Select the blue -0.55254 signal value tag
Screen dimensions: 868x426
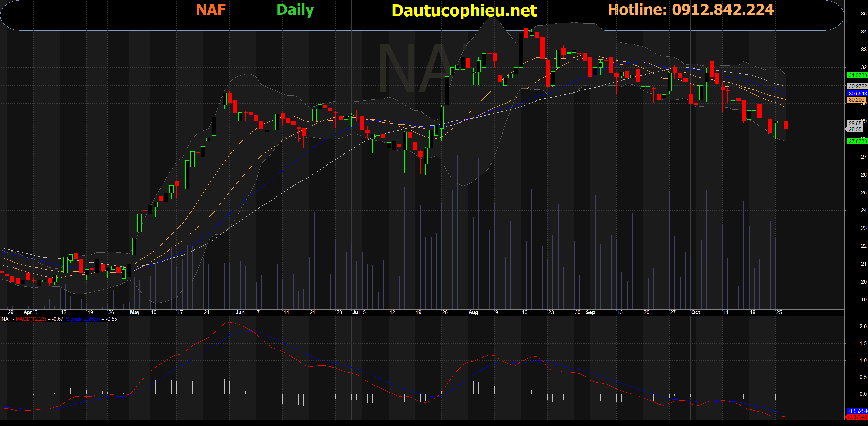click(x=857, y=411)
